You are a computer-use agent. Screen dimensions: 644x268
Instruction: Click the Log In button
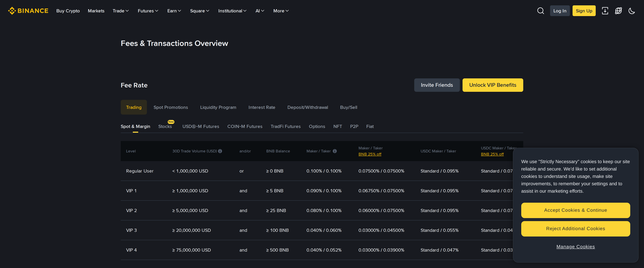click(560, 11)
